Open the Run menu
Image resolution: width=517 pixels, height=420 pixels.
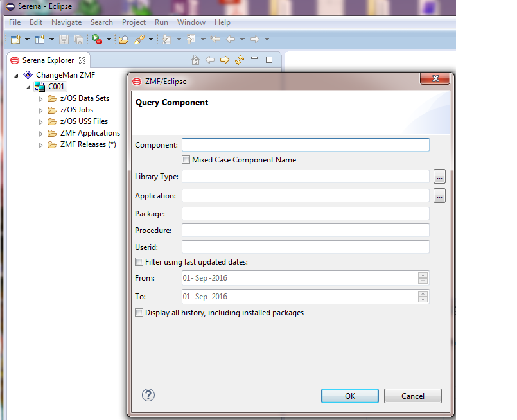161,22
